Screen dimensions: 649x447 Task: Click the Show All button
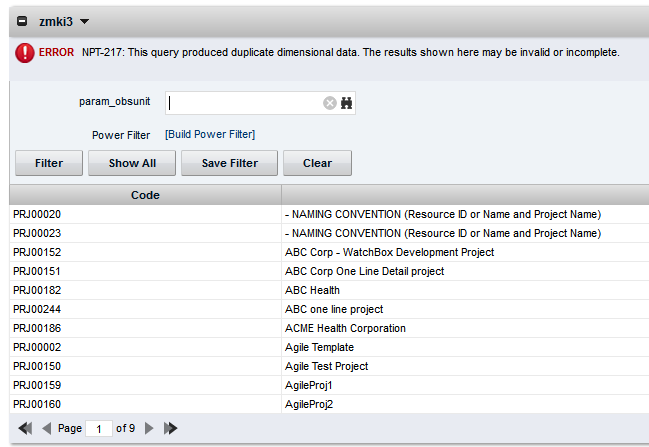(x=132, y=163)
